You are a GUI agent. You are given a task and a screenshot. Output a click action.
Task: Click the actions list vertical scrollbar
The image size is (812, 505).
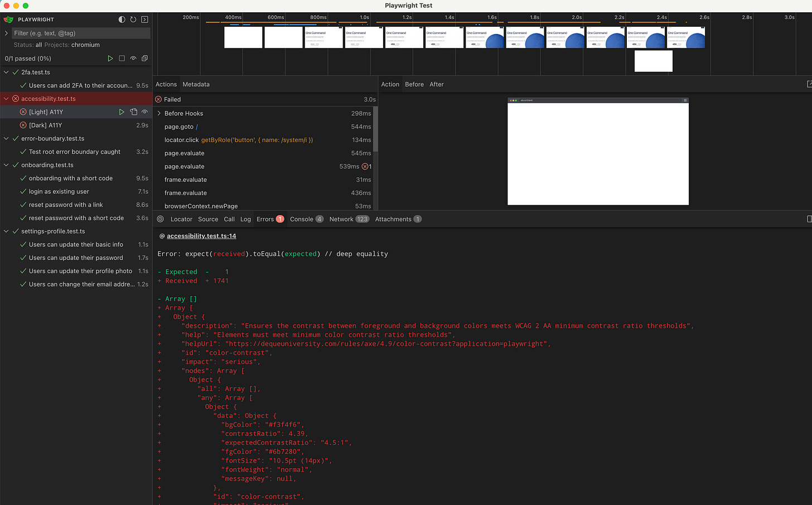click(x=375, y=129)
